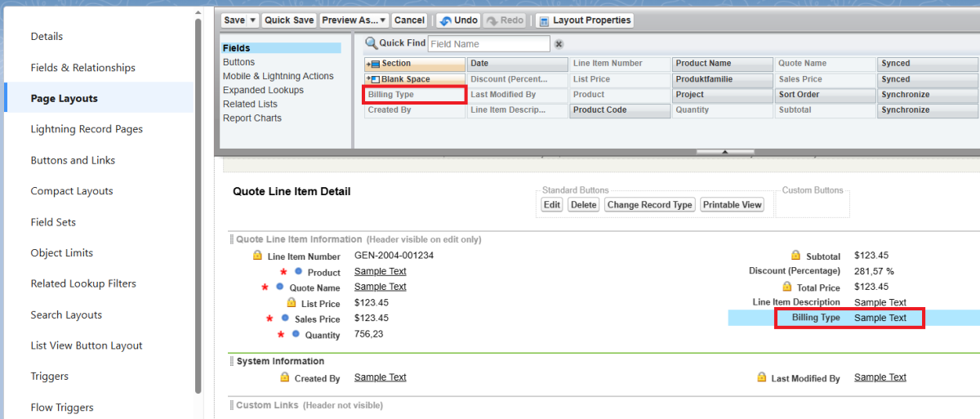The height and width of the screenshot is (419, 980).
Task: Collapse the palette using the bottom arrow handle
Action: [x=725, y=152]
